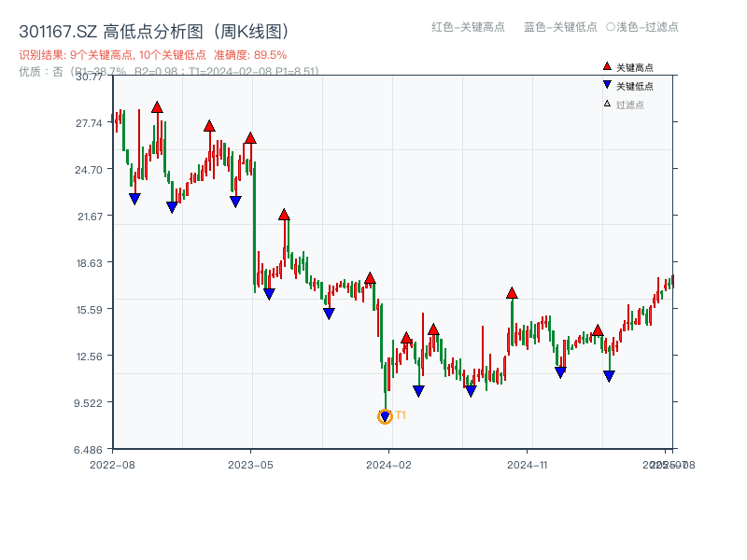Click the 2024-11 x-axis label
The height and width of the screenshot is (560, 747).
[527, 465]
